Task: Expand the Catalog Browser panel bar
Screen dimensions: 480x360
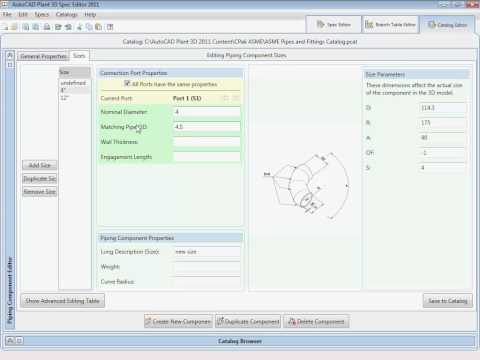Action: pos(240,341)
